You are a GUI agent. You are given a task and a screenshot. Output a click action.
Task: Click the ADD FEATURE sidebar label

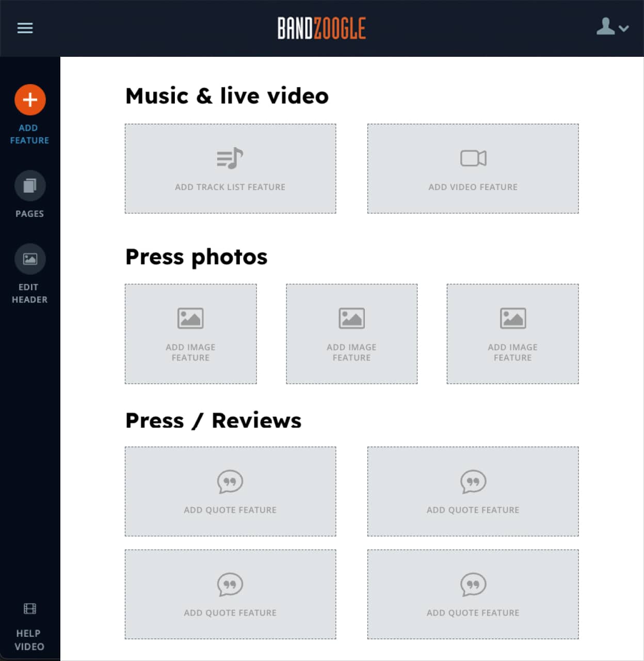29,134
